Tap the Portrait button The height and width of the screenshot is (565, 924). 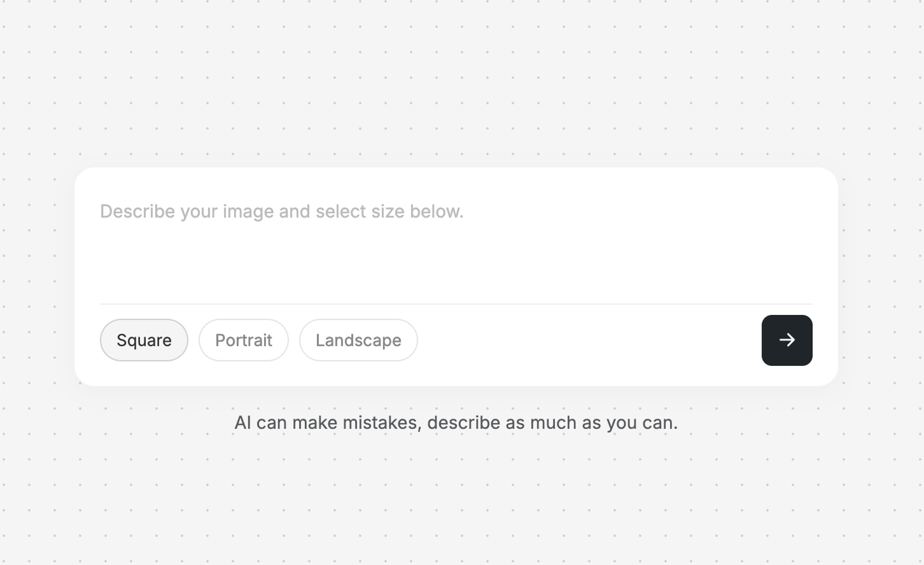pyautogui.click(x=244, y=340)
